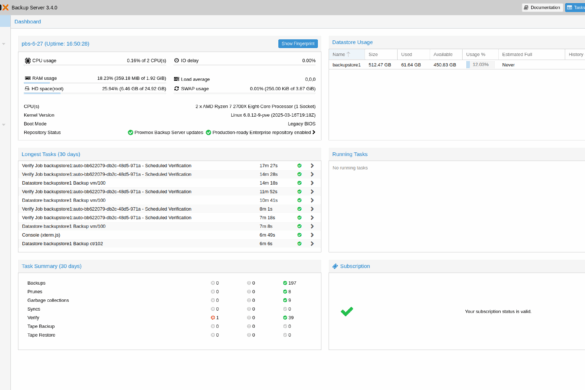The image size is (585, 390).
Task: Open the Dashboard tab
Action: 28,22
